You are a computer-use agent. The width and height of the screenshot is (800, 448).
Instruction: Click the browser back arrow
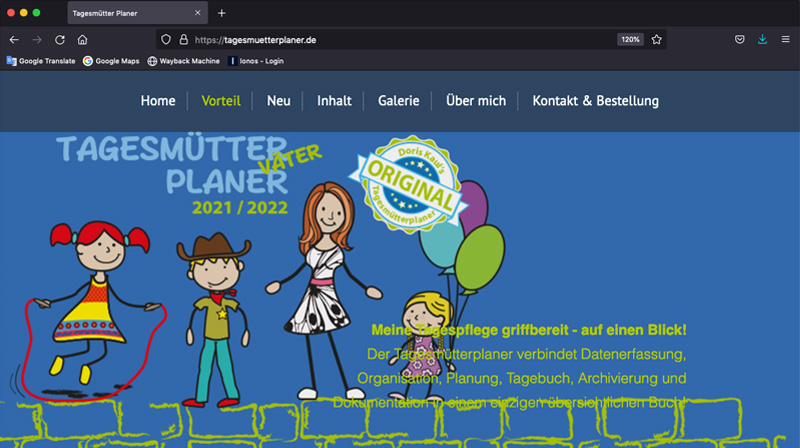14,40
